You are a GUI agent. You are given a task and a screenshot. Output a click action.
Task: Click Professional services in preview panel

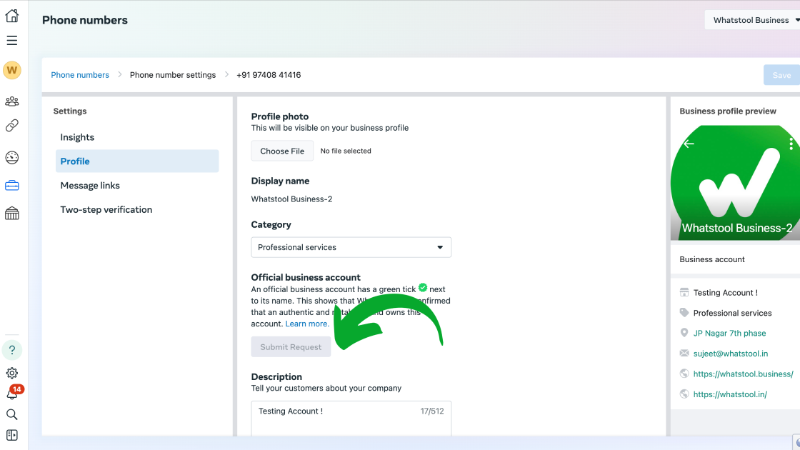click(732, 313)
